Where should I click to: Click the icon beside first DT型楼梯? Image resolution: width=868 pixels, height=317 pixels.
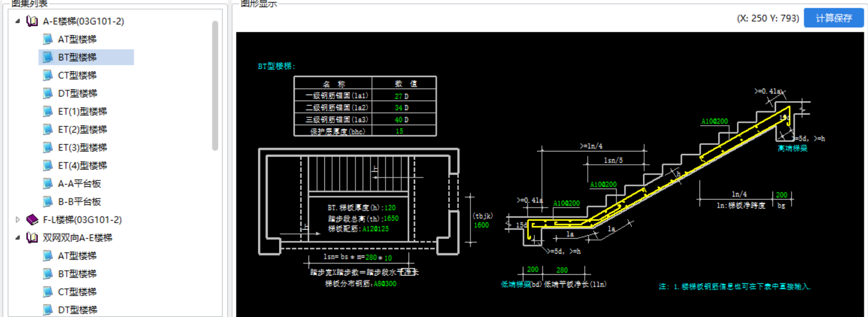click(48, 93)
